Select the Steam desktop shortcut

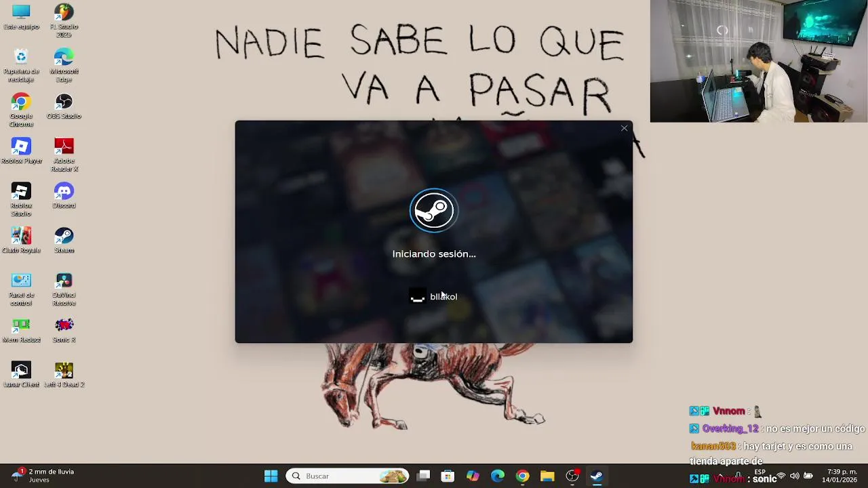coord(64,241)
